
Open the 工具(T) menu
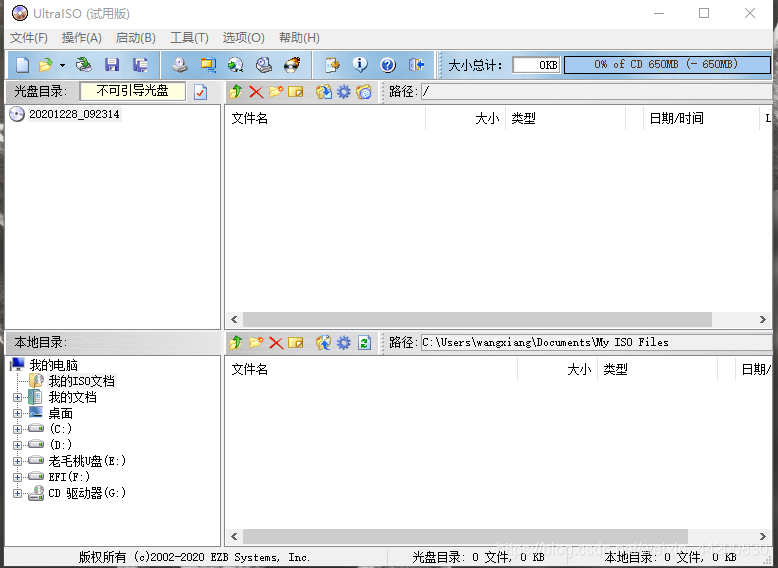tap(189, 38)
